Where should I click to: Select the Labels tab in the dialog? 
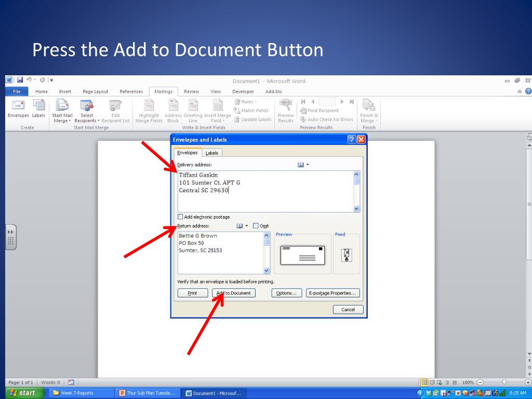click(212, 153)
